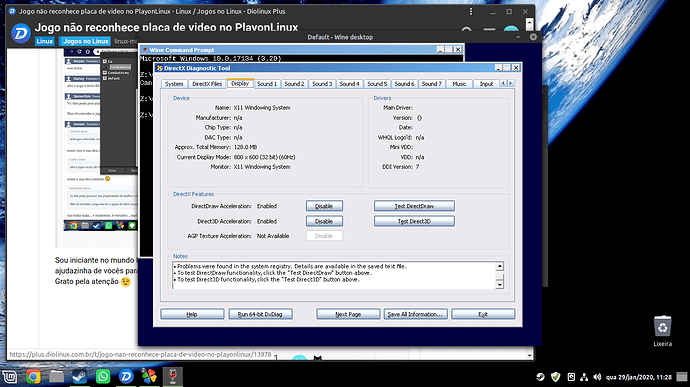Open the file manager folder icon on the taskbar
Image resolution: width=690 pixels, height=387 pixels.
[56, 376]
